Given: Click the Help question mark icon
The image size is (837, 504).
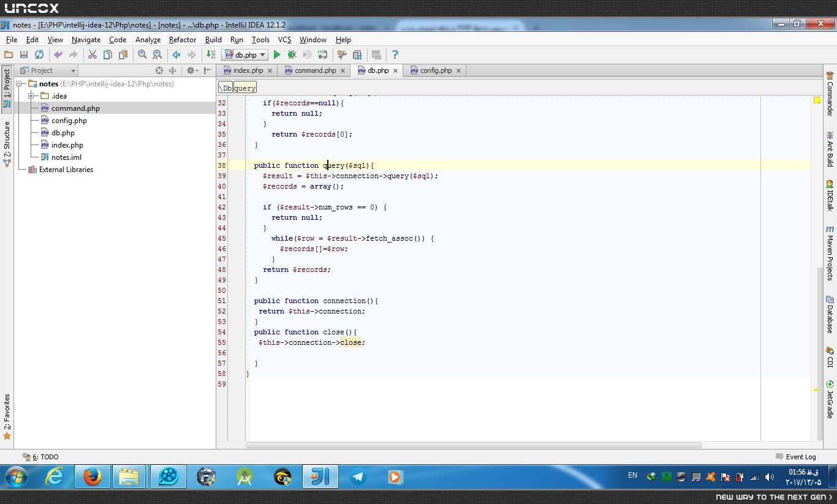Looking at the screenshot, I should [395, 55].
